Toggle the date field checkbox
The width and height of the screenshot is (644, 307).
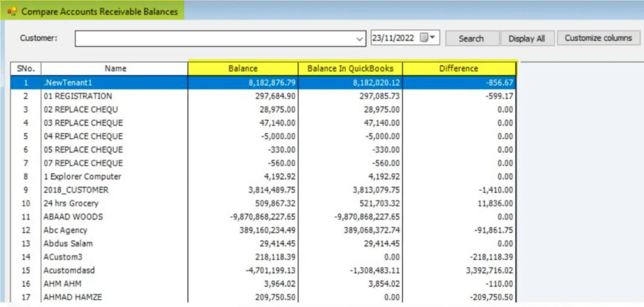coord(424,38)
